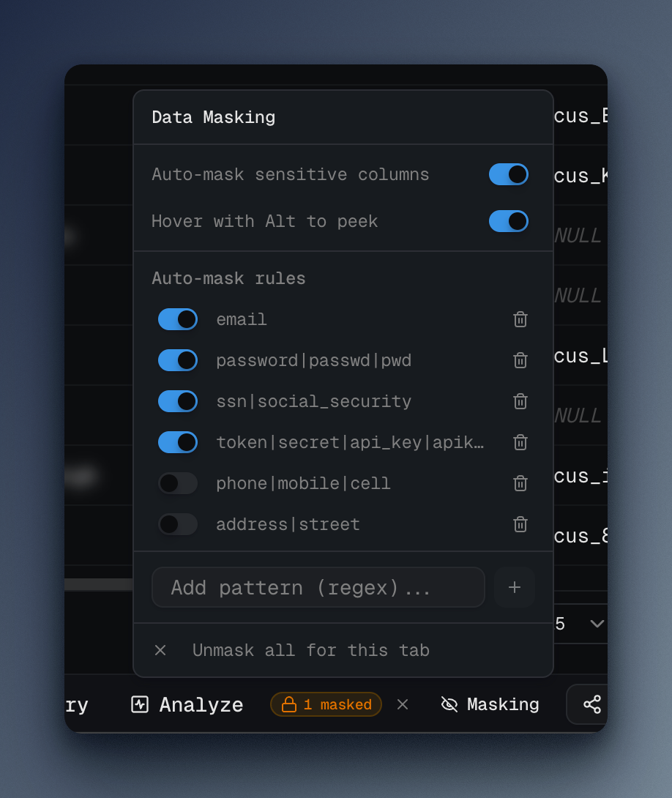This screenshot has height=798, width=672.
Task: Turn off Hover with Alt to peek
Action: (x=509, y=221)
